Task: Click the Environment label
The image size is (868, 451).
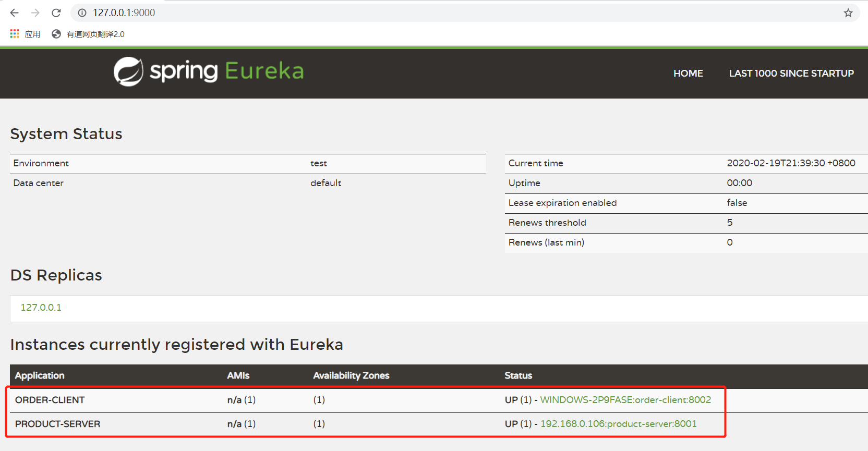Action: point(41,163)
